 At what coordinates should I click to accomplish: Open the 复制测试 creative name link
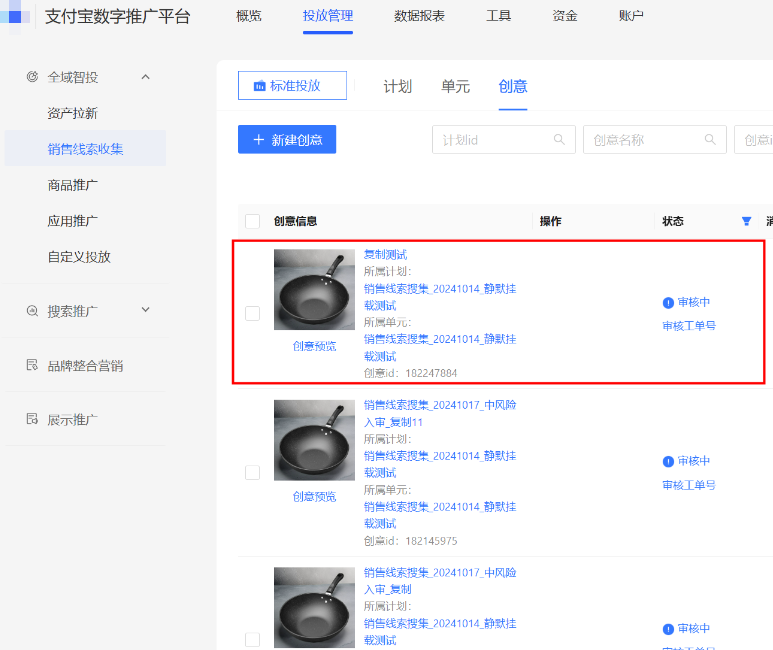tap(386, 254)
